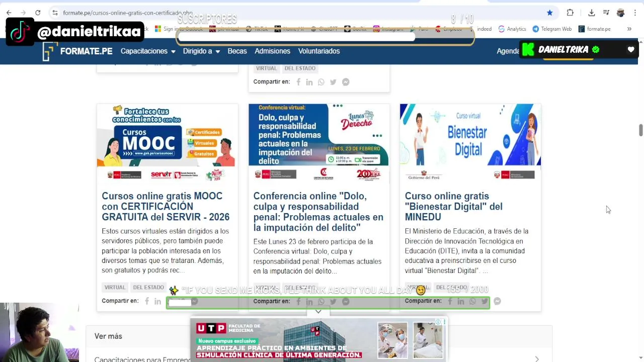
Task: Share top card on Facebook
Action: [x=298, y=82]
